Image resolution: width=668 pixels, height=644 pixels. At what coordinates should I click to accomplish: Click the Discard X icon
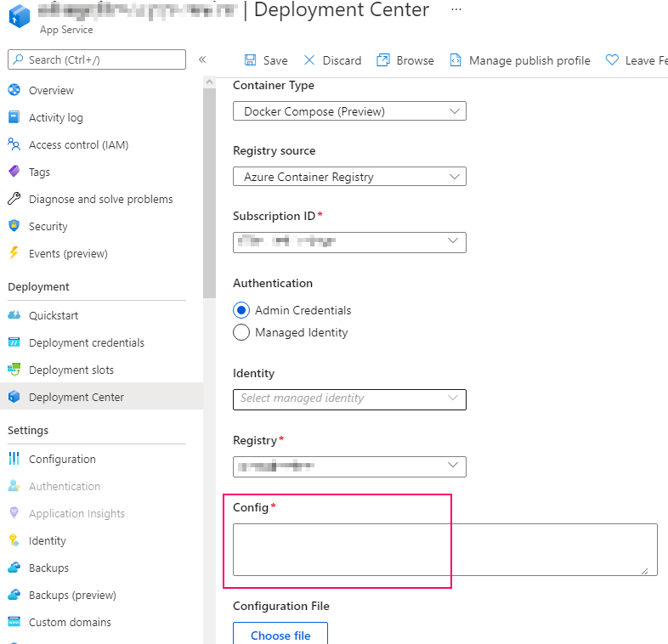click(x=309, y=60)
